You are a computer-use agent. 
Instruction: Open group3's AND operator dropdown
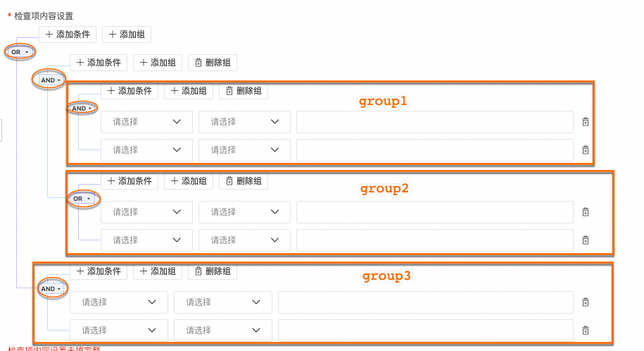[51, 289]
